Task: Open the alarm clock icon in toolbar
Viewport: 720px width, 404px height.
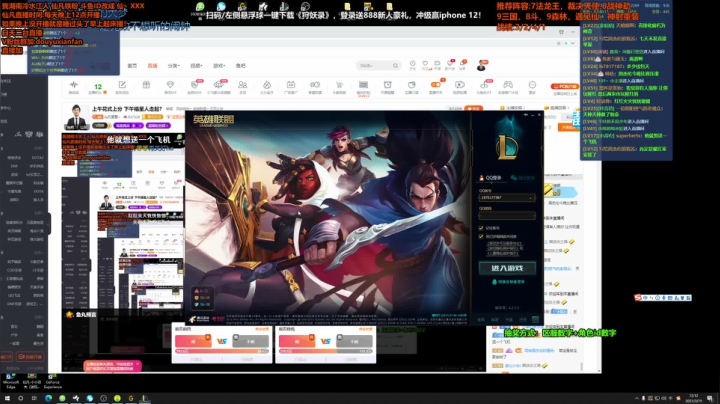Action: pos(388,86)
